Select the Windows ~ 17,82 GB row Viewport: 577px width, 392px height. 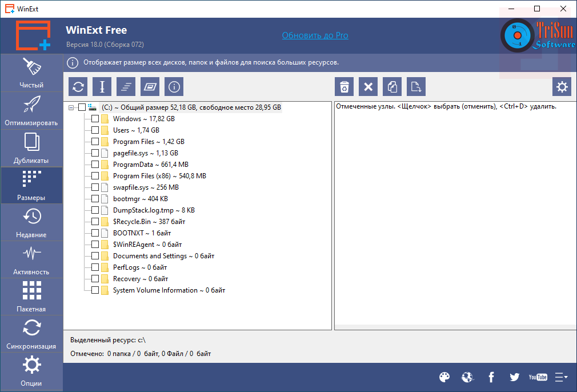(144, 118)
